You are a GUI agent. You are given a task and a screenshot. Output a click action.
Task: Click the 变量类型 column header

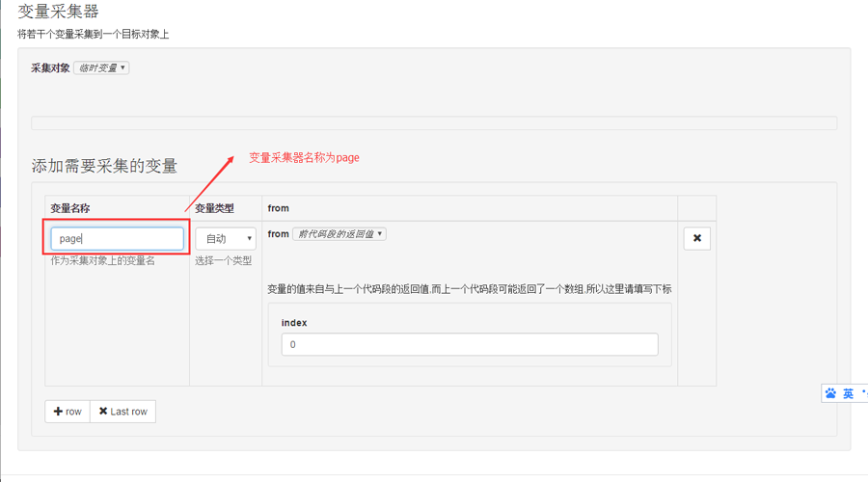tap(214, 208)
